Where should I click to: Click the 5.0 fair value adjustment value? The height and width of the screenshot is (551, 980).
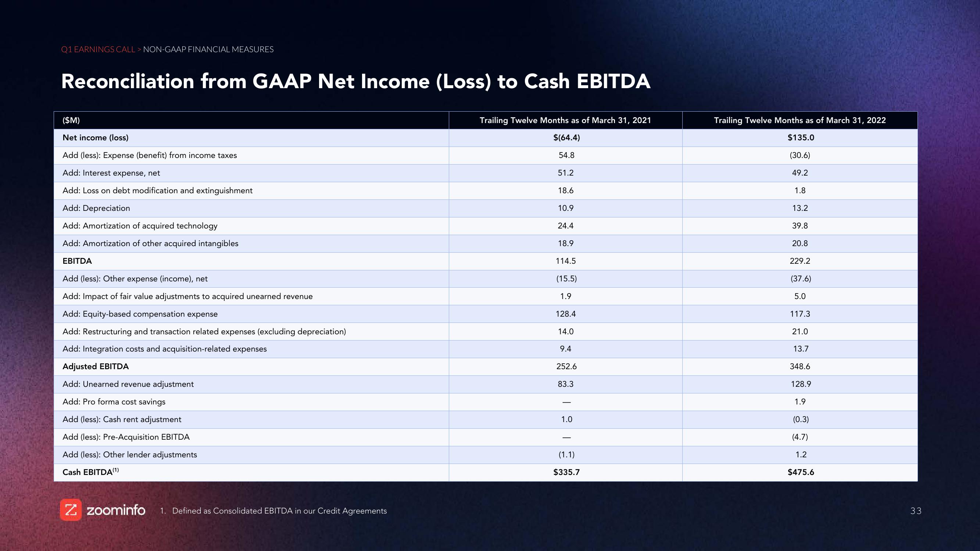coord(800,296)
